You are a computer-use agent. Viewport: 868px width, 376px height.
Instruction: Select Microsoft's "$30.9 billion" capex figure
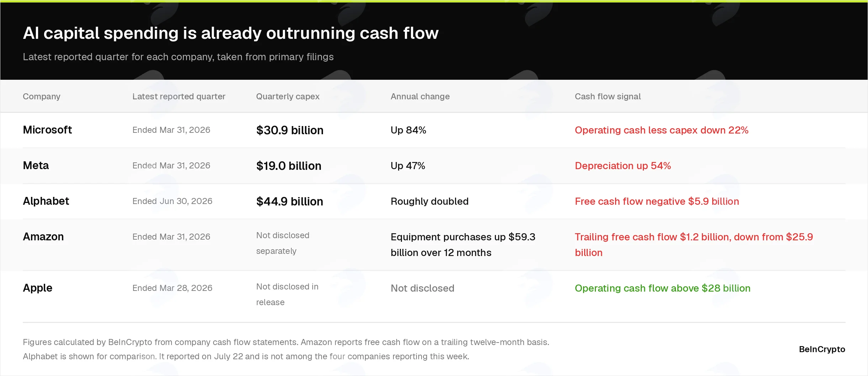(290, 130)
